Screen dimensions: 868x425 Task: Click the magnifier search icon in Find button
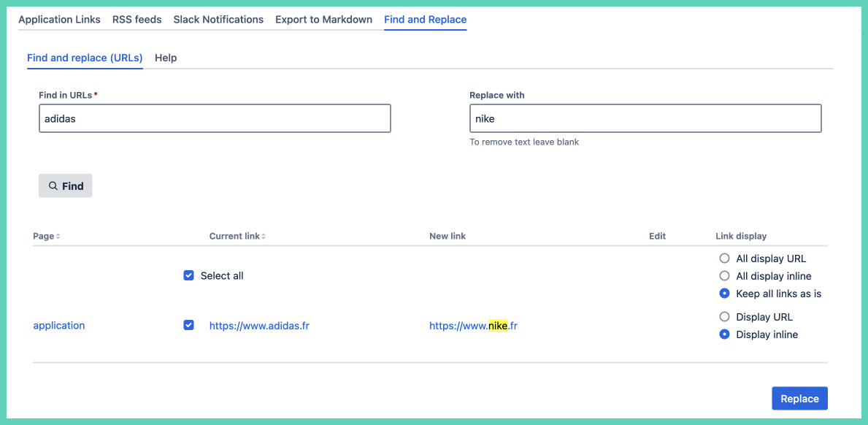click(52, 185)
